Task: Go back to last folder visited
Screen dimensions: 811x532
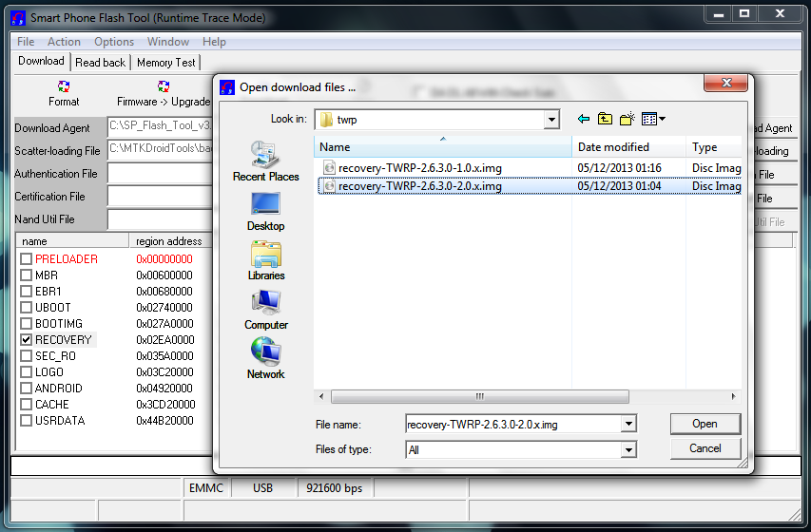Action: [x=584, y=120]
